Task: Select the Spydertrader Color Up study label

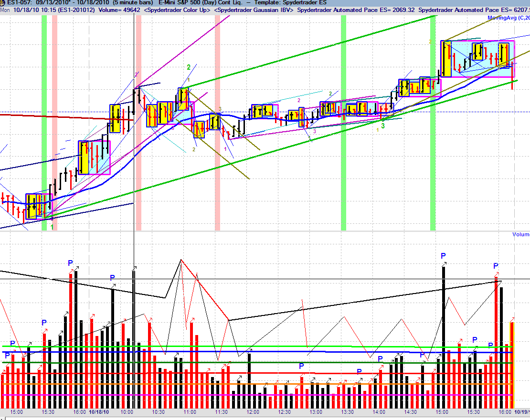Action: (178, 10)
